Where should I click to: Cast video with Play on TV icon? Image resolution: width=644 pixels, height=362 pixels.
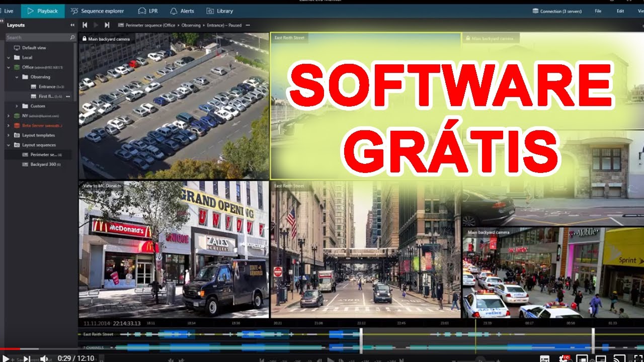tap(619, 358)
